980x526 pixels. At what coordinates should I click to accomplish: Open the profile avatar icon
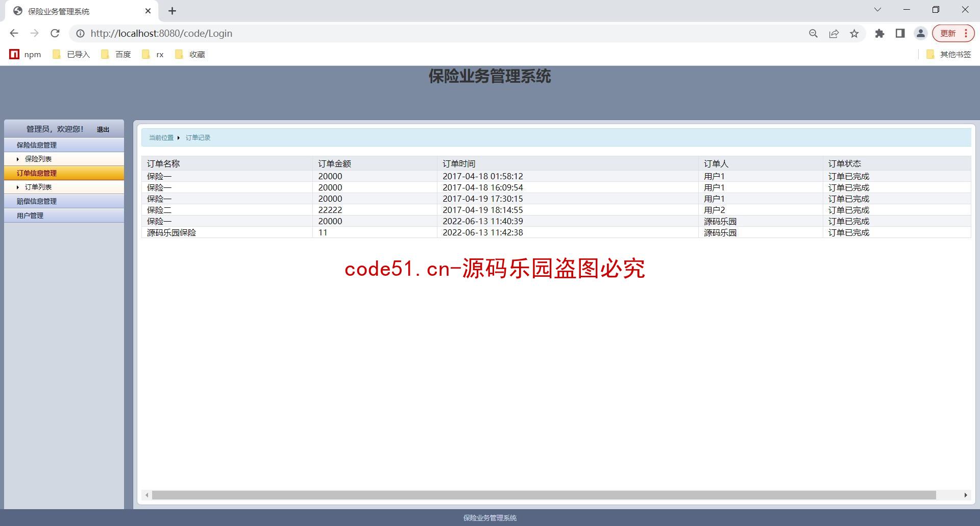click(920, 33)
